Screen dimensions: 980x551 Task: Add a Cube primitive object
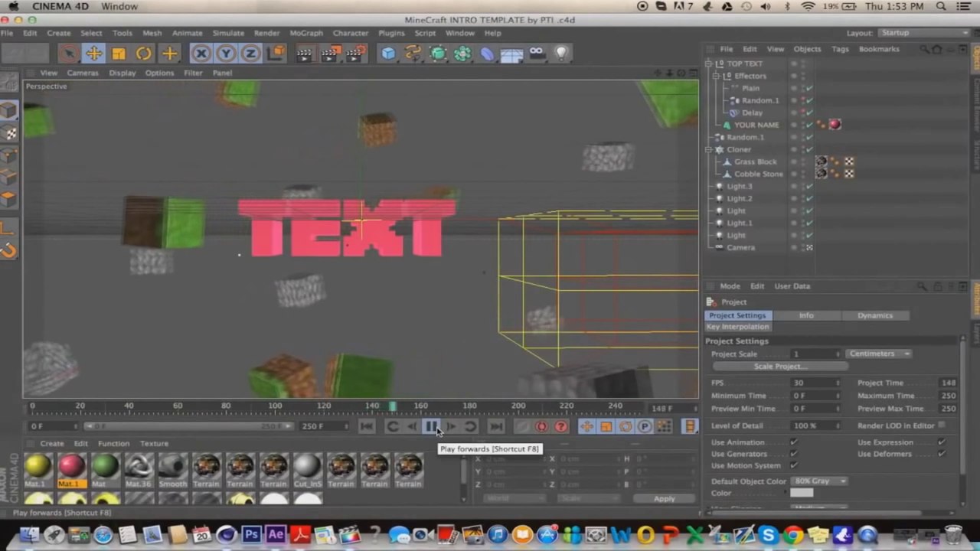(x=388, y=54)
